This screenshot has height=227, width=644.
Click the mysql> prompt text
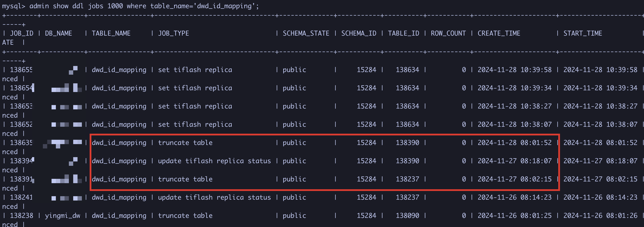[x=14, y=6]
